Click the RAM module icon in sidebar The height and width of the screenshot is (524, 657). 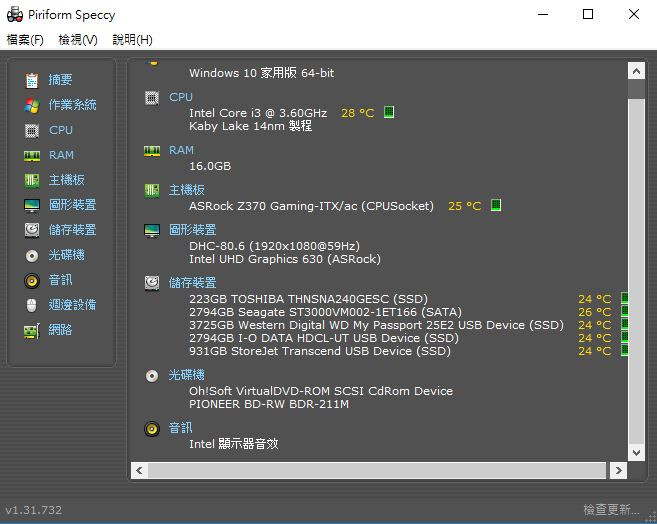[32, 156]
